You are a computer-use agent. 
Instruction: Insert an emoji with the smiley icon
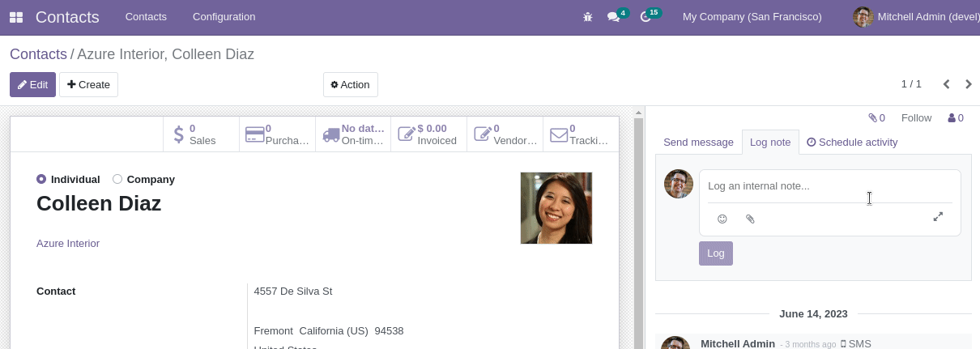pos(722,219)
